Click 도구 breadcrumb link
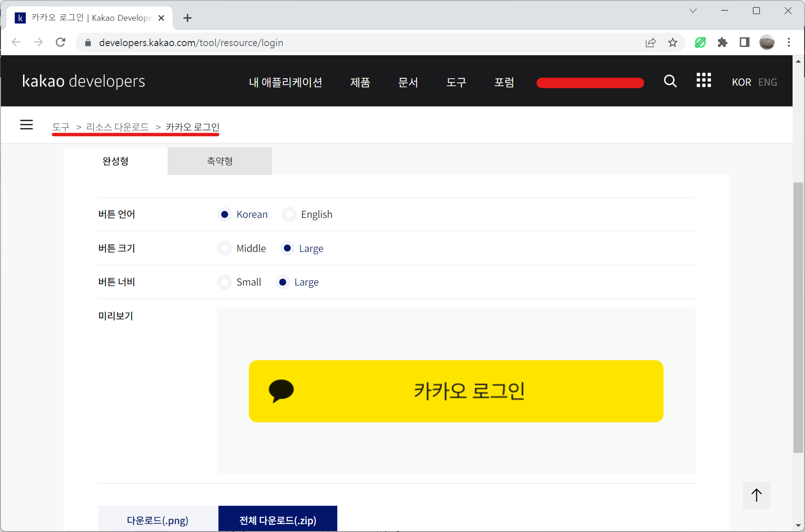 click(61, 127)
